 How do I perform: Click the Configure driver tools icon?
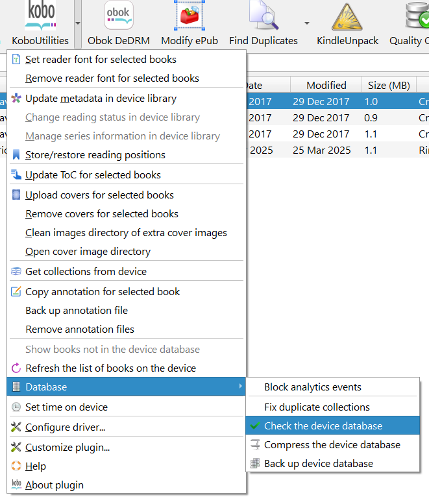(x=16, y=427)
